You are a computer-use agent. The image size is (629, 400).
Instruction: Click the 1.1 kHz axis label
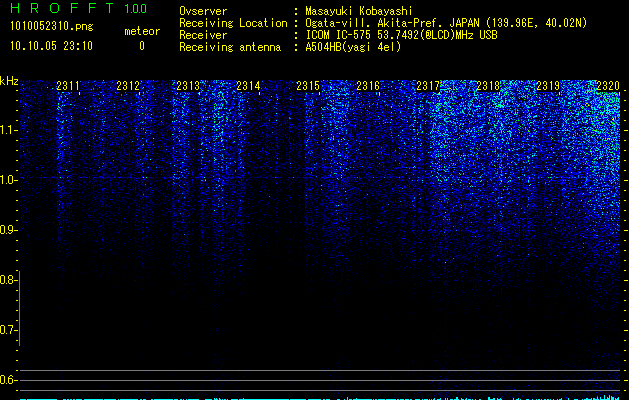pyautogui.click(x=7, y=130)
